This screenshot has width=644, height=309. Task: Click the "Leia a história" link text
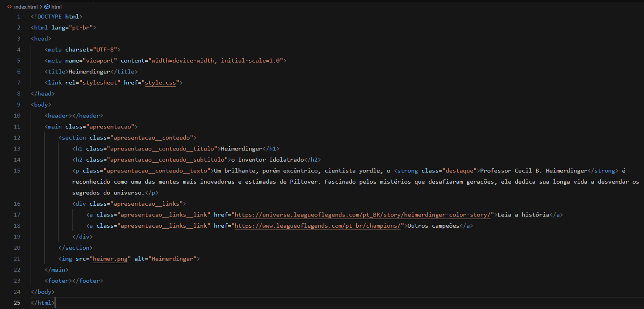[x=523, y=215]
